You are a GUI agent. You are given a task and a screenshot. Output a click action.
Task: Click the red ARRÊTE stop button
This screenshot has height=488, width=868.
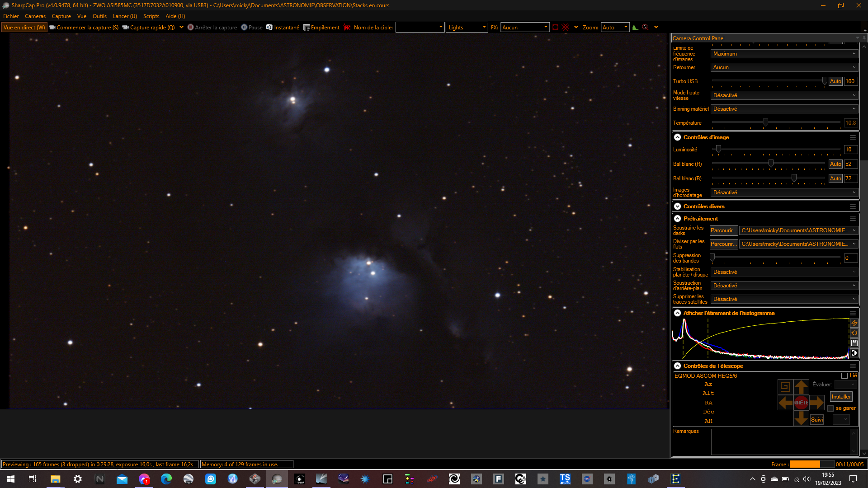[801, 402]
